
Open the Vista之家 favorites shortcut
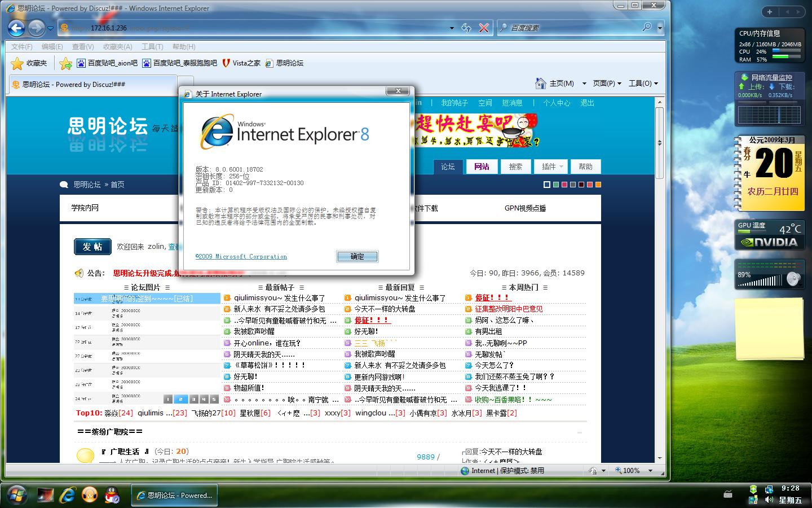tap(241, 63)
